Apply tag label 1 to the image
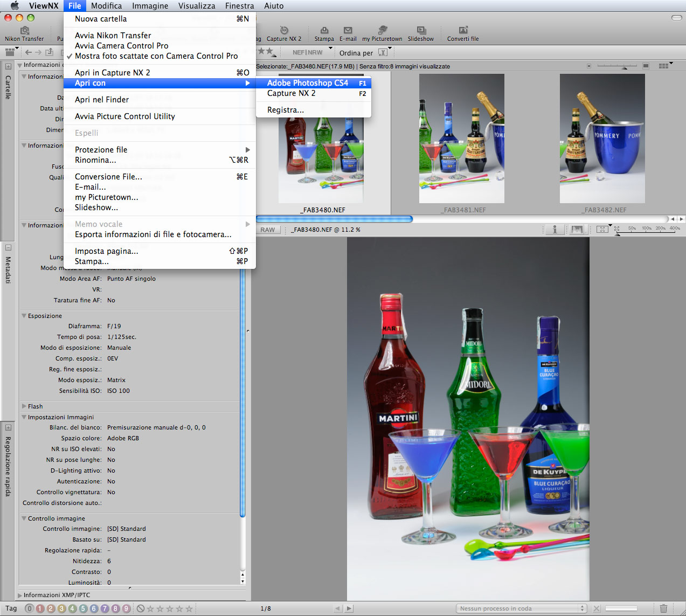Screen dimensions: 686x616 [40, 608]
